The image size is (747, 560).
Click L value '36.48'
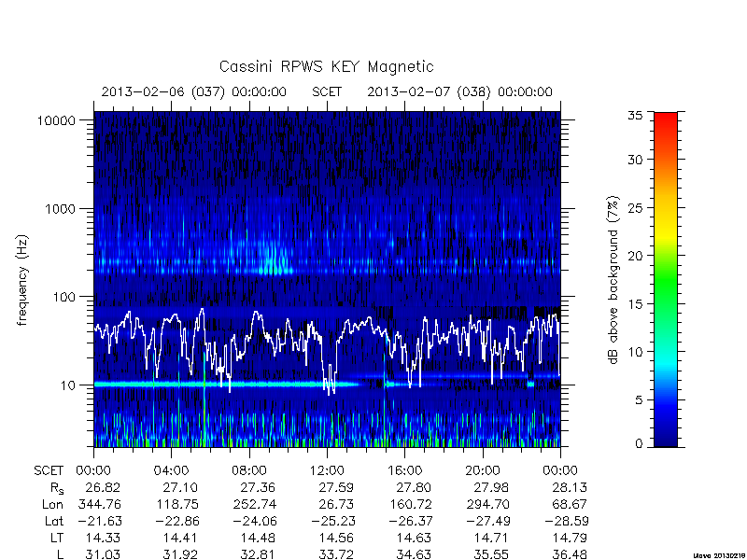click(x=570, y=554)
